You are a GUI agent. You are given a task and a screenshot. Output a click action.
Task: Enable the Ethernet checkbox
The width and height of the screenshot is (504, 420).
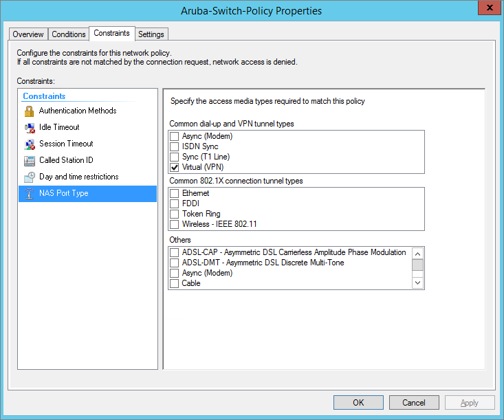[x=174, y=193]
